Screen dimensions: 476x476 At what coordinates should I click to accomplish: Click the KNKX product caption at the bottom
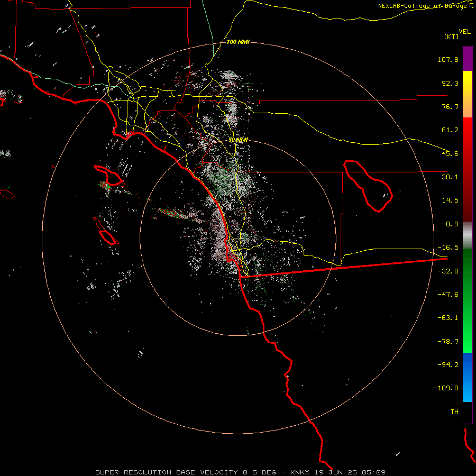[x=241, y=472]
